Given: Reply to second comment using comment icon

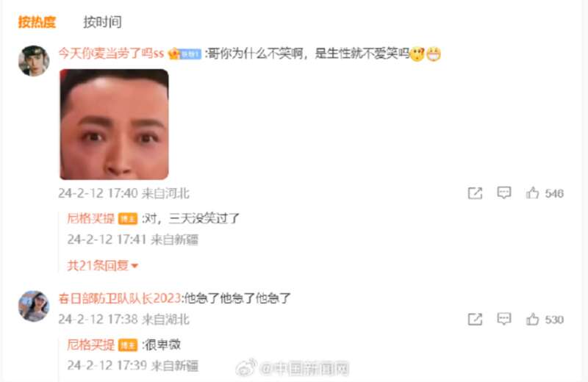Looking at the screenshot, I should tap(503, 319).
